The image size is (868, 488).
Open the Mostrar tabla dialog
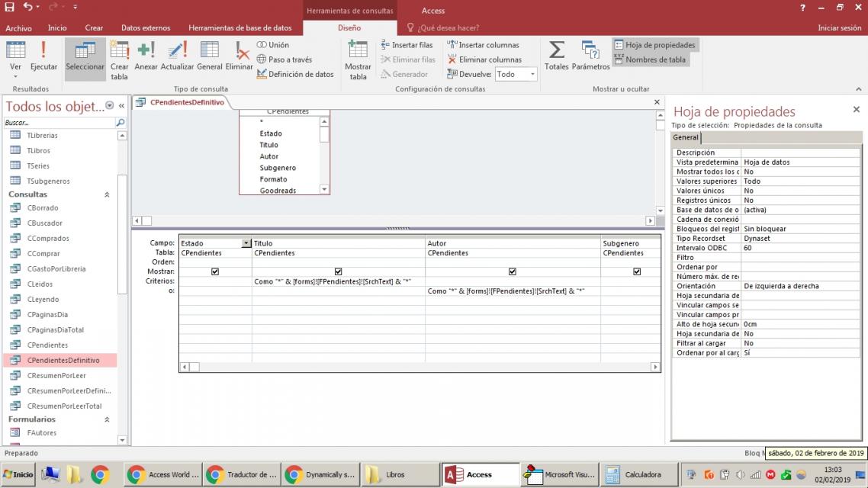[x=358, y=59]
